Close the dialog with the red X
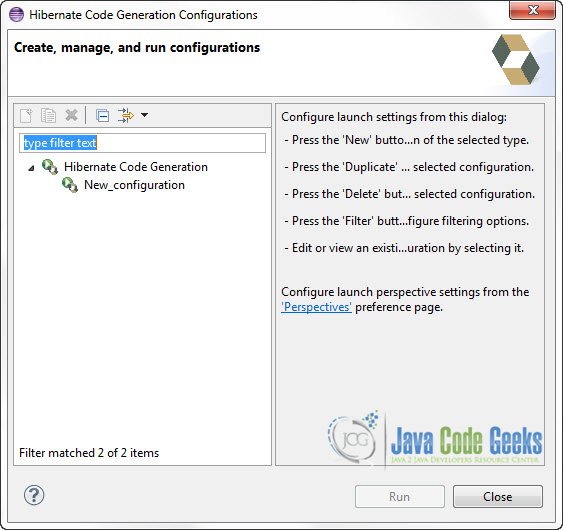Image resolution: width=563 pixels, height=530 pixels. click(x=532, y=10)
